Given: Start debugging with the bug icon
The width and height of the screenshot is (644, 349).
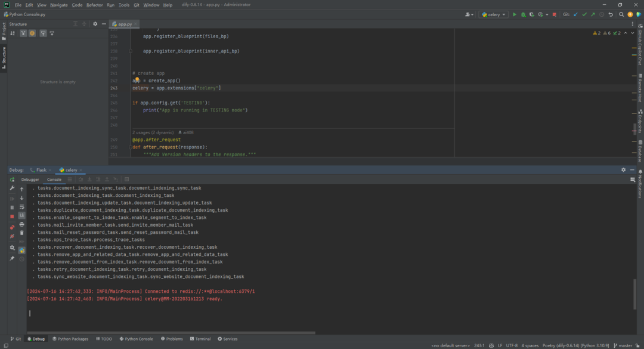Looking at the screenshot, I should (x=524, y=14).
